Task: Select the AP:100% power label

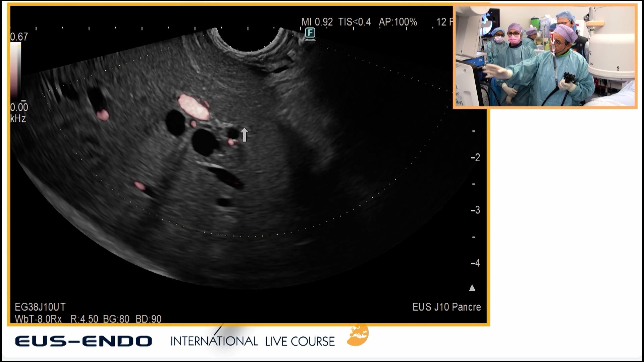Action: (x=398, y=22)
